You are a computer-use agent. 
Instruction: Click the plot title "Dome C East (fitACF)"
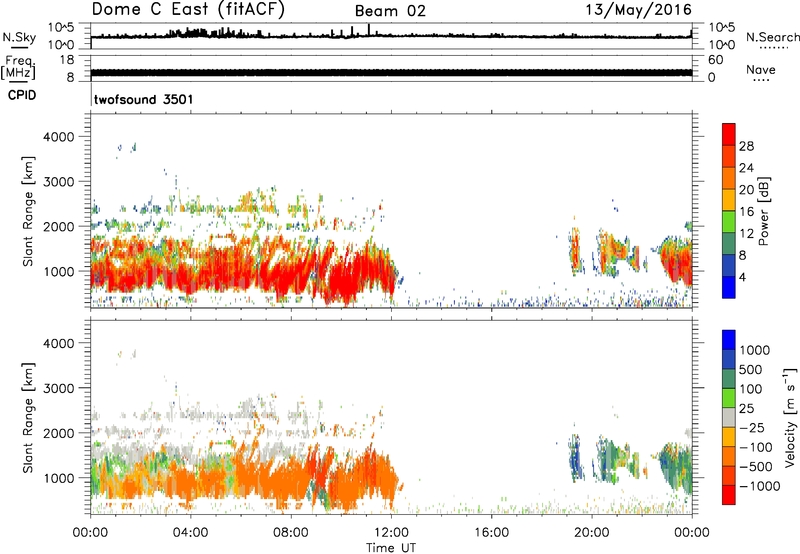click(x=188, y=10)
